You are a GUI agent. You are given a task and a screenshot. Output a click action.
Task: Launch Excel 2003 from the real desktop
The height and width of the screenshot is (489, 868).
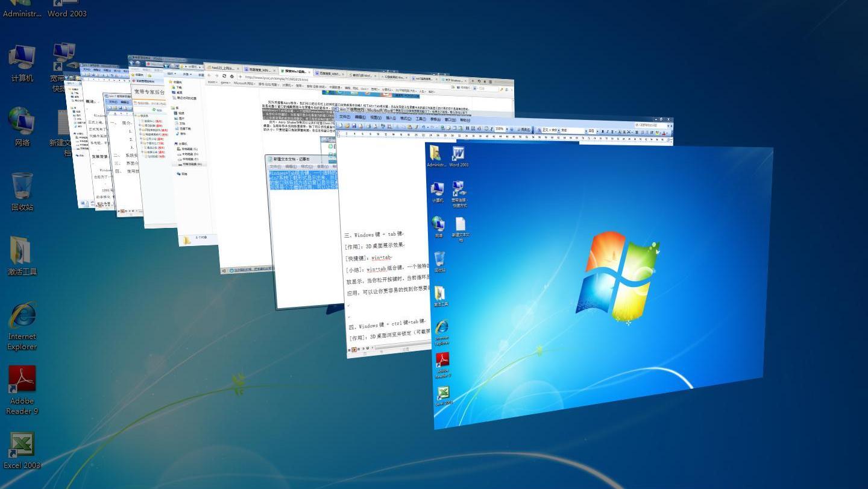coord(22,451)
